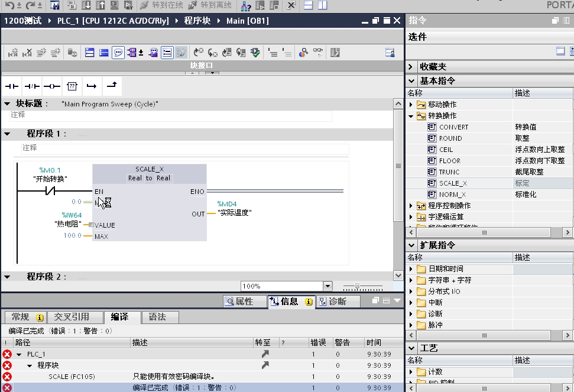Image resolution: width=574 pixels, height=392 pixels.
Task: Click the download to device icon
Action: pyautogui.click(x=86, y=5)
